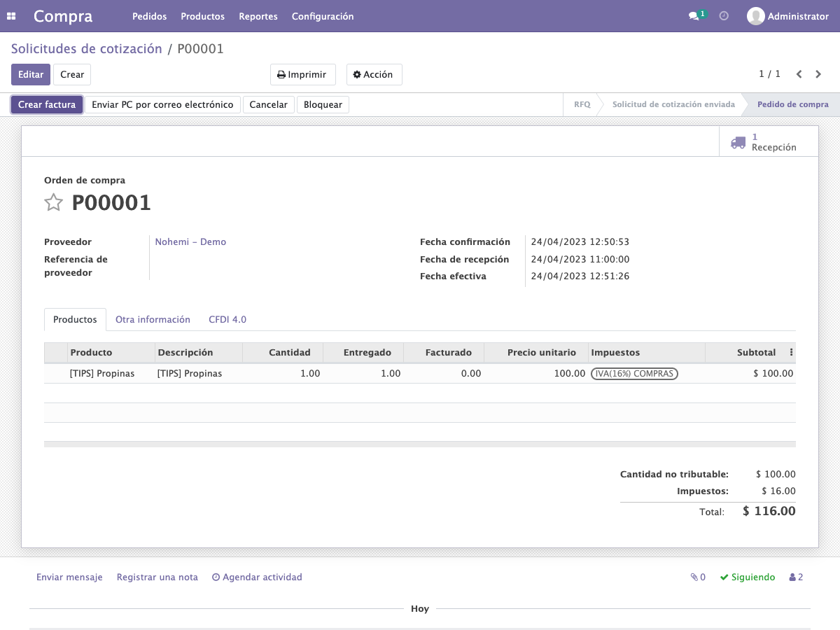
Task: Sort by the Impuestos column header
Action: [647, 353]
